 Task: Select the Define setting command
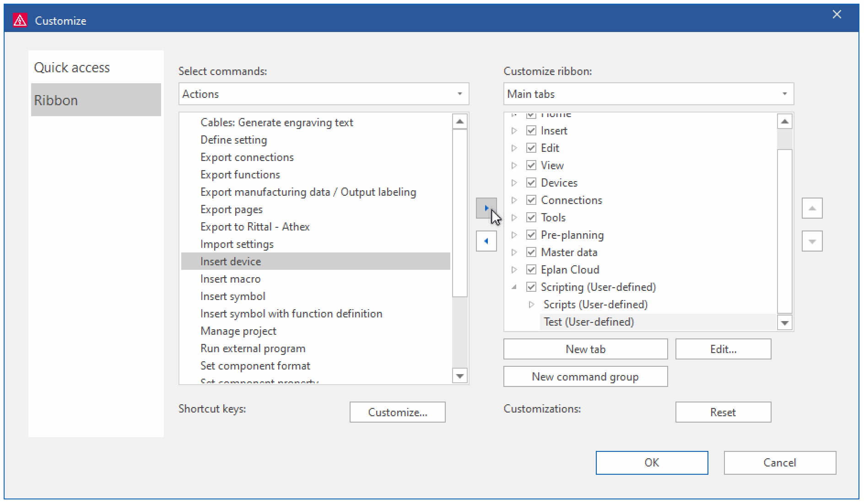[316, 139]
